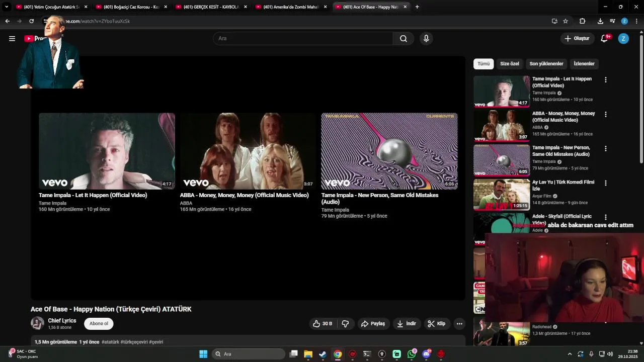Open options for Tame Impala Let It Happen sidebar item

pyautogui.click(x=606, y=80)
